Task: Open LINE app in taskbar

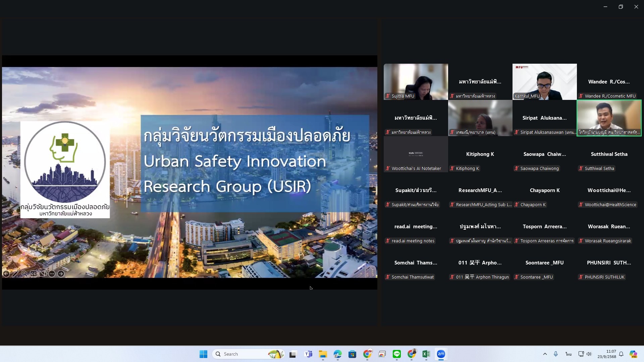Action: [x=396, y=354]
